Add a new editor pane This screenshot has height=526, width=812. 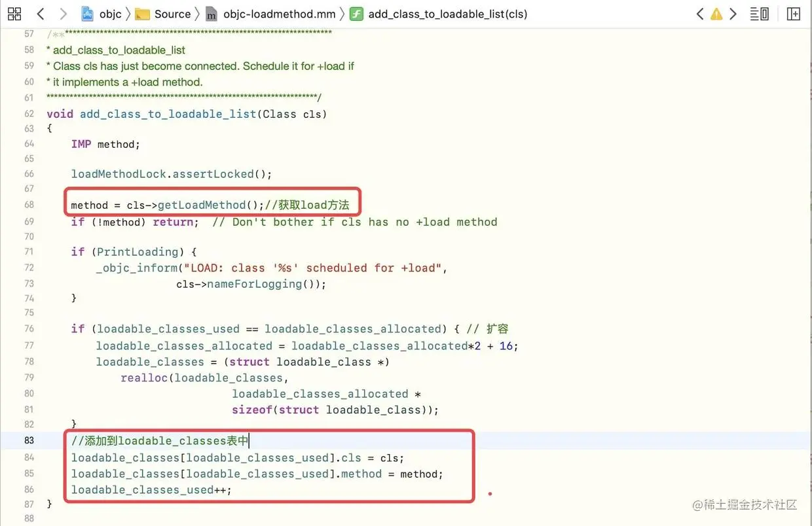[793, 14]
